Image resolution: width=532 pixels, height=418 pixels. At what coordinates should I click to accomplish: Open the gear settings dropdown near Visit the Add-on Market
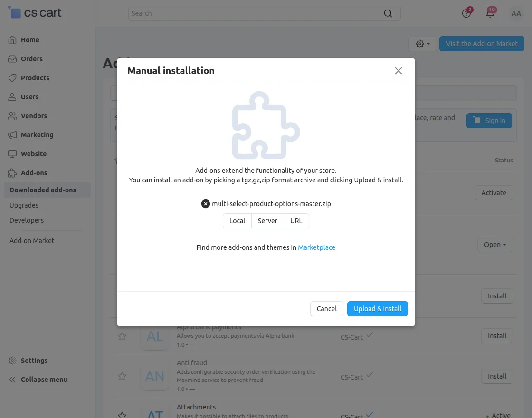[x=422, y=44]
